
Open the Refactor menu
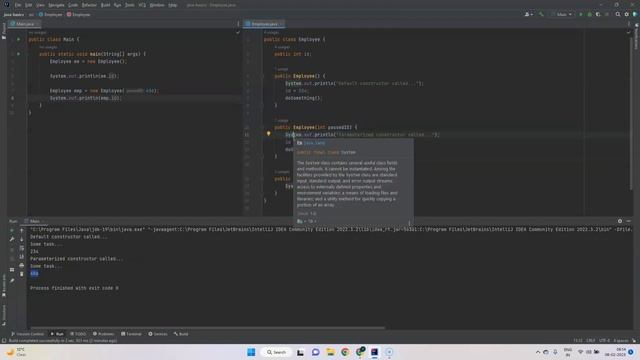[89, 5]
